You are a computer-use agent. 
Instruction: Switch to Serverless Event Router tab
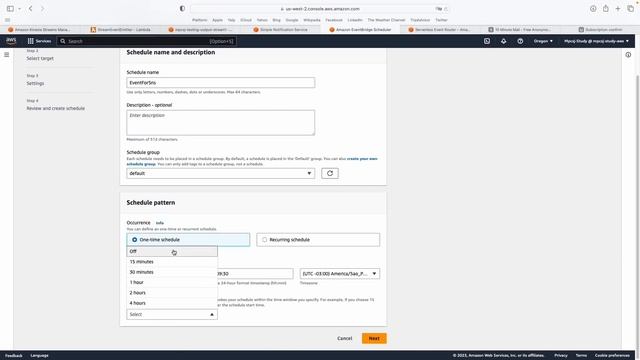coord(439,29)
